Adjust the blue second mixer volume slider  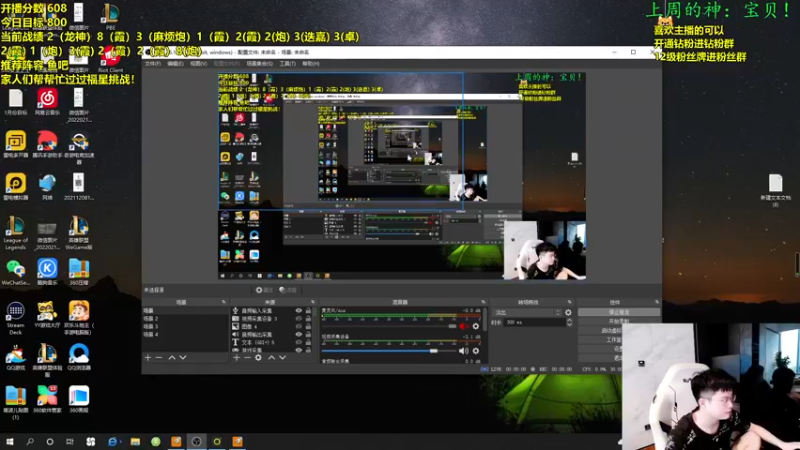[x=389, y=351]
